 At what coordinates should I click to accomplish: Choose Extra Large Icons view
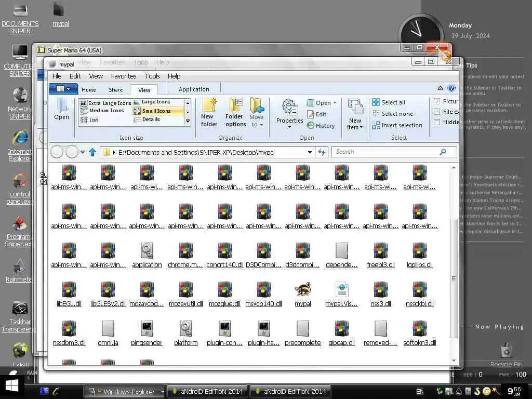pos(105,103)
